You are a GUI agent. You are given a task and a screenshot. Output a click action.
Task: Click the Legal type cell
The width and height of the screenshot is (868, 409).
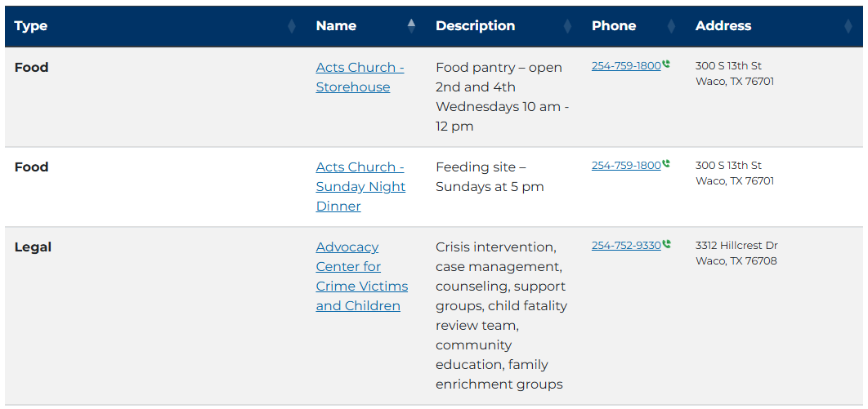(x=33, y=247)
